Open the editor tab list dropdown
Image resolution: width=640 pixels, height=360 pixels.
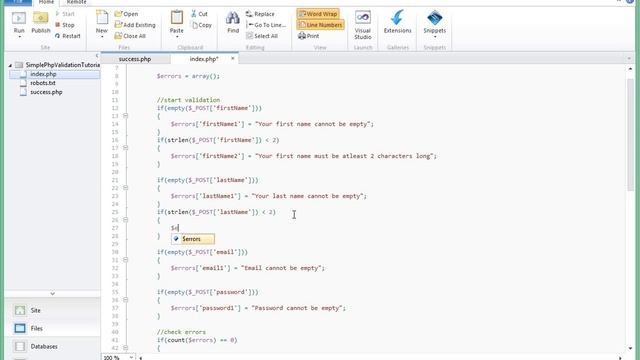point(629,59)
